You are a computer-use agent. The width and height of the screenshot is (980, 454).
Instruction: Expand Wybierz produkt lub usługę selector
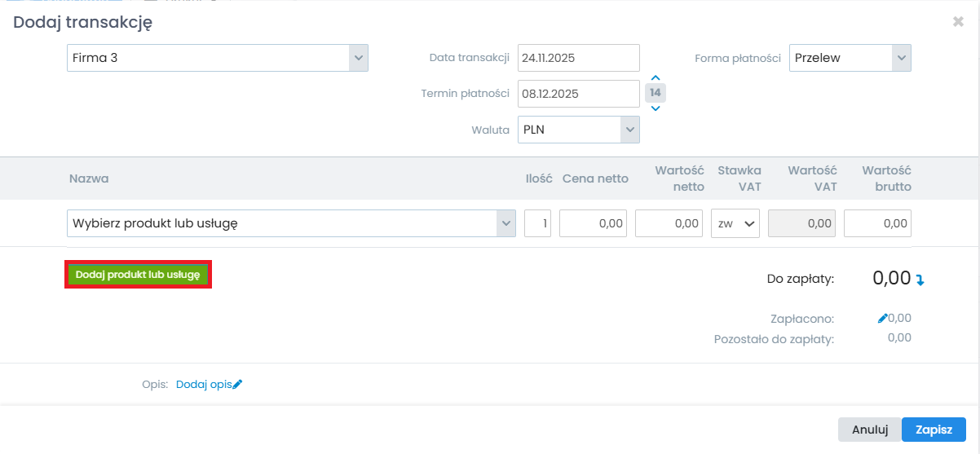pyautogui.click(x=506, y=223)
